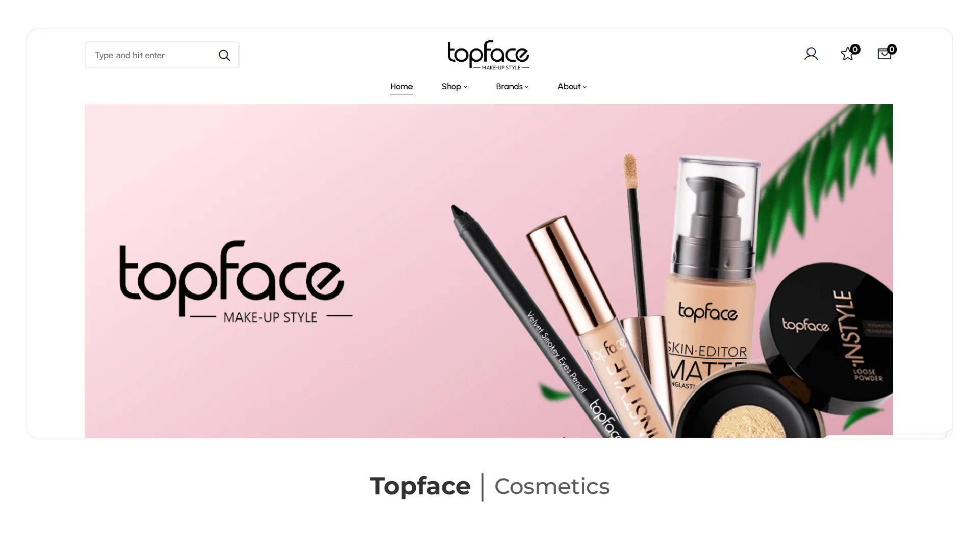Open the wishlist star icon
Image resolution: width=980 pixels, height=551 pixels.
tap(847, 54)
